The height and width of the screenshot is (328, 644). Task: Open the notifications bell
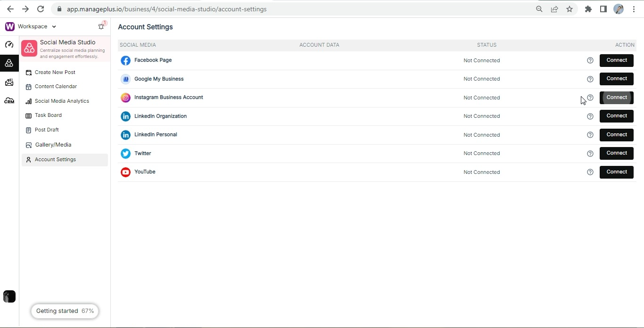pos(101,26)
